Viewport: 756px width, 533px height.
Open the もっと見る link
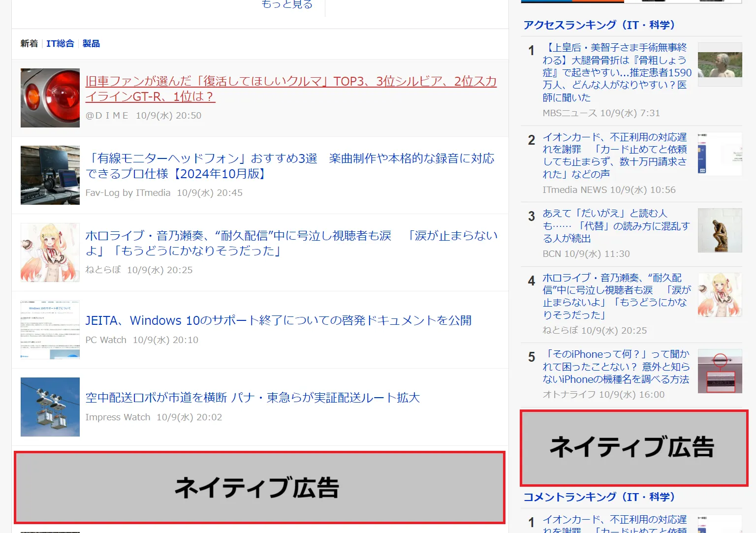[x=287, y=4]
